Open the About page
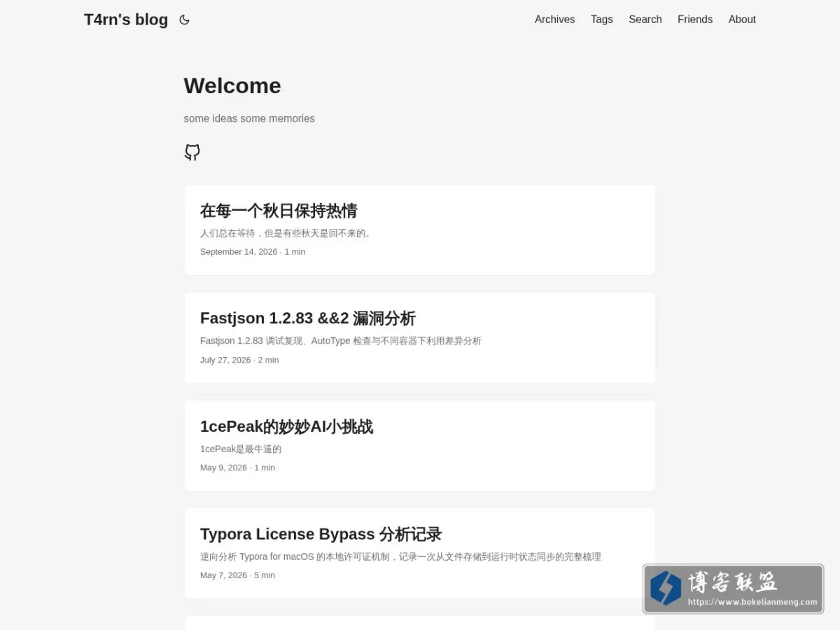 click(x=742, y=20)
